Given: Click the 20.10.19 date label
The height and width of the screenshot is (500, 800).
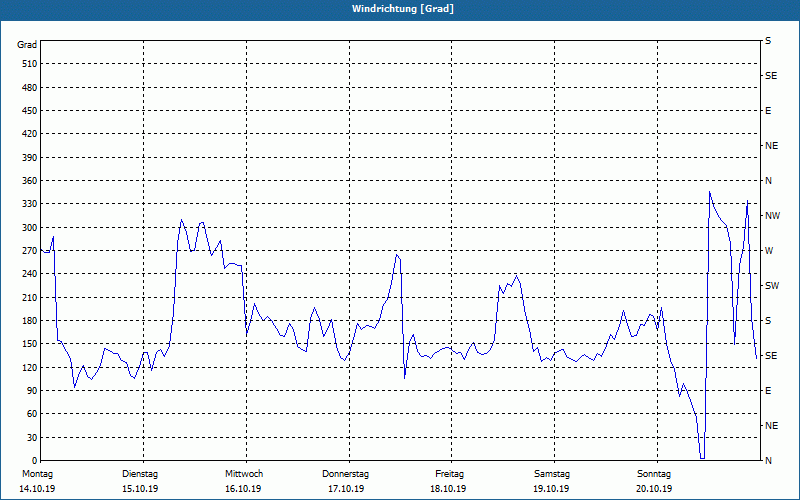Looking at the screenshot, I should tap(654, 489).
